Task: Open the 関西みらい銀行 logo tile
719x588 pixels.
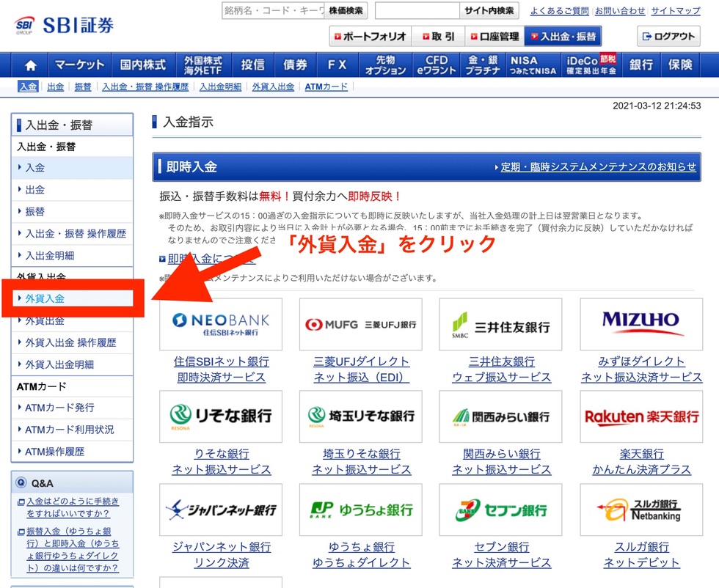Action: [500, 416]
